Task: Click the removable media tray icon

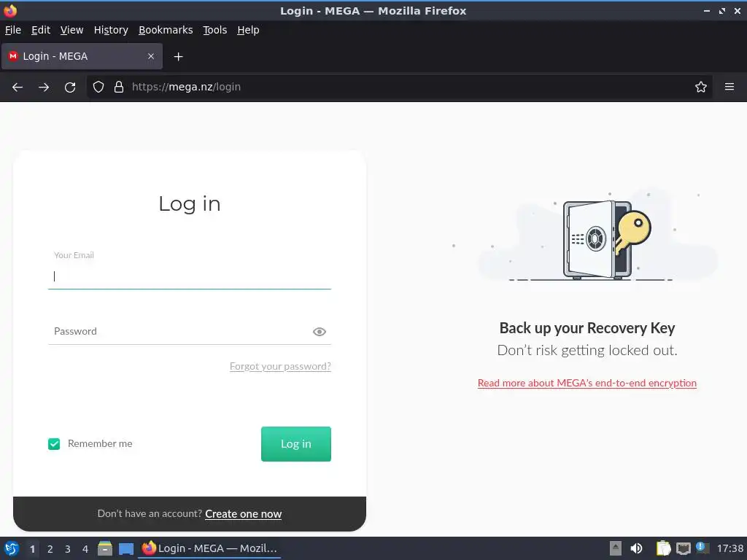Action: click(616, 548)
